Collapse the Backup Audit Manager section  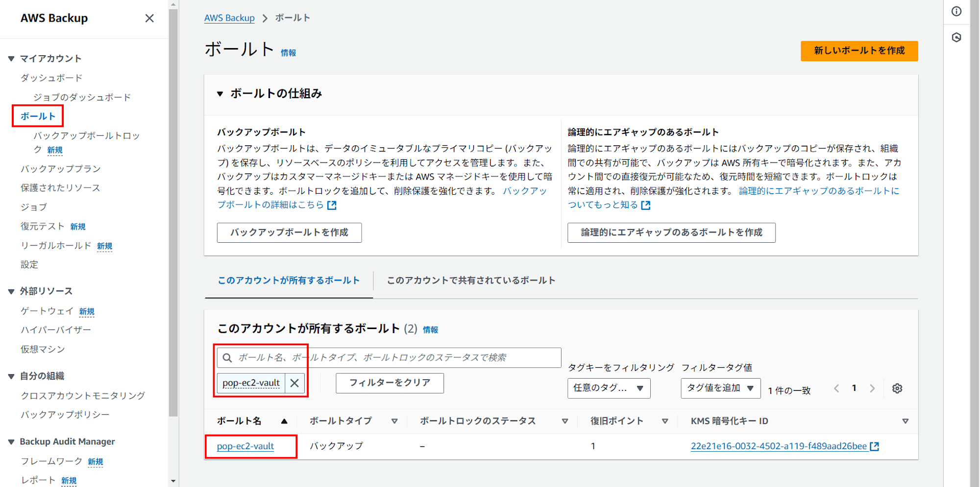point(11,442)
